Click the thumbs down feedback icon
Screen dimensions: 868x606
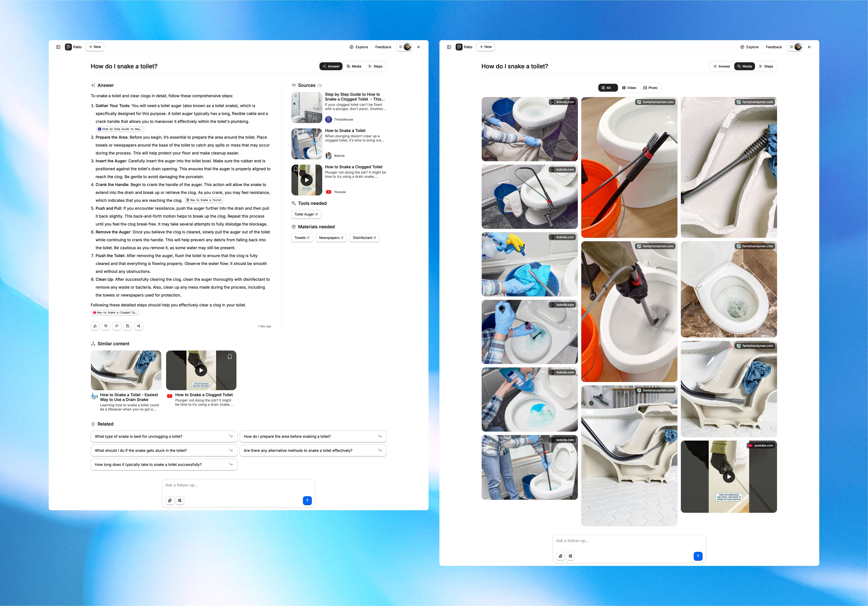(x=106, y=326)
